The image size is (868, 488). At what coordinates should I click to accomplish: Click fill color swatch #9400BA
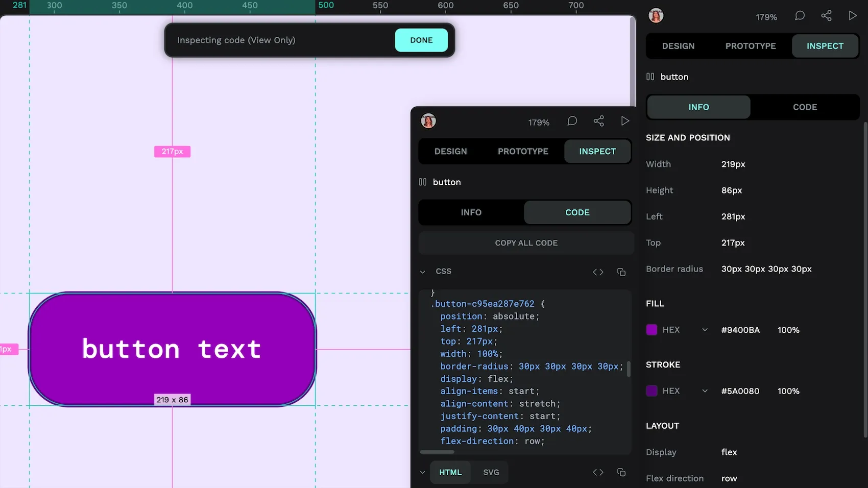coord(652,330)
